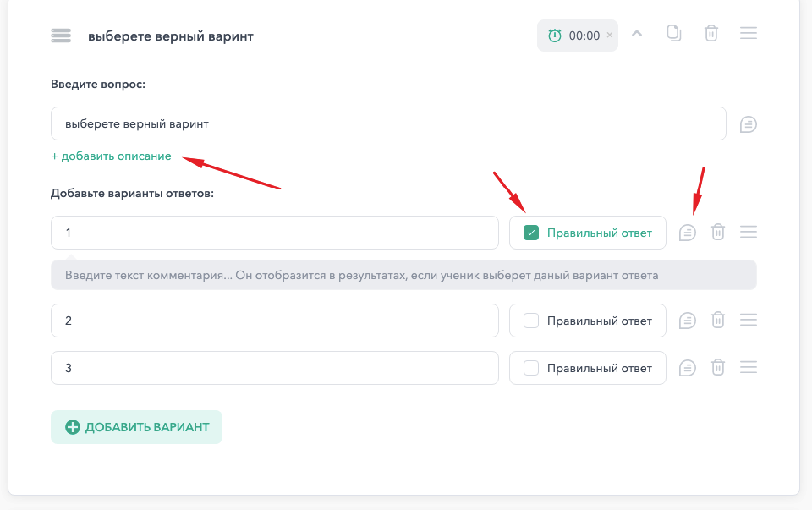Grab reorder handle of answer option 3

[x=749, y=368]
